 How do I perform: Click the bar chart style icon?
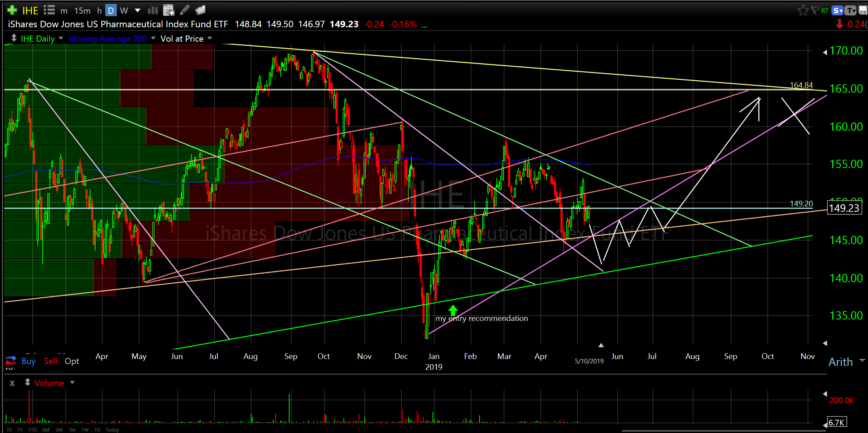pos(153,10)
